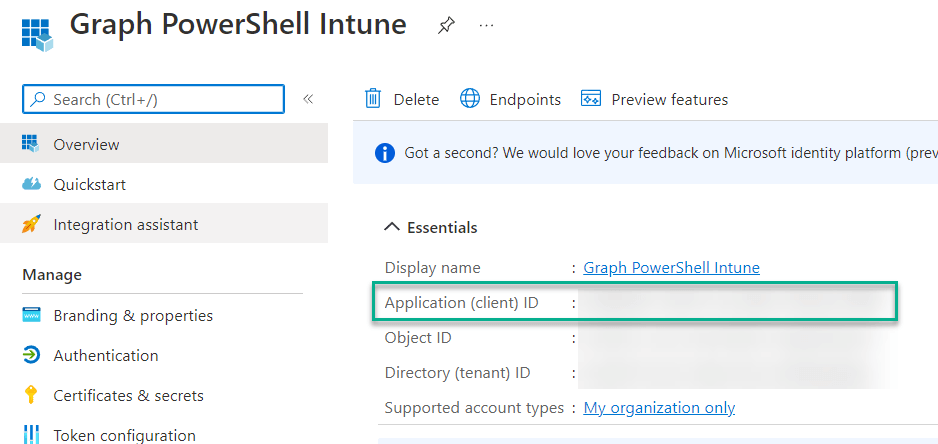Click the Certificates key icon
The width and height of the screenshot is (938, 444).
coord(31,396)
